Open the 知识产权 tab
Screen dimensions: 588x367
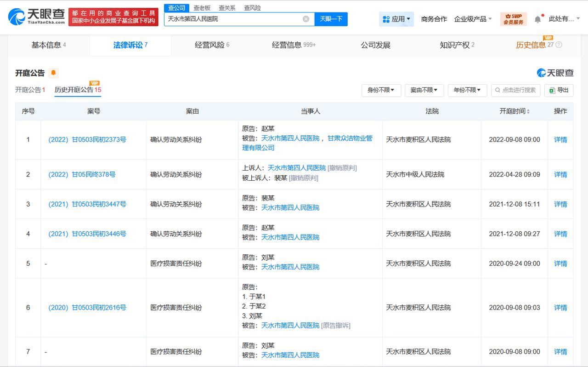[x=457, y=45]
